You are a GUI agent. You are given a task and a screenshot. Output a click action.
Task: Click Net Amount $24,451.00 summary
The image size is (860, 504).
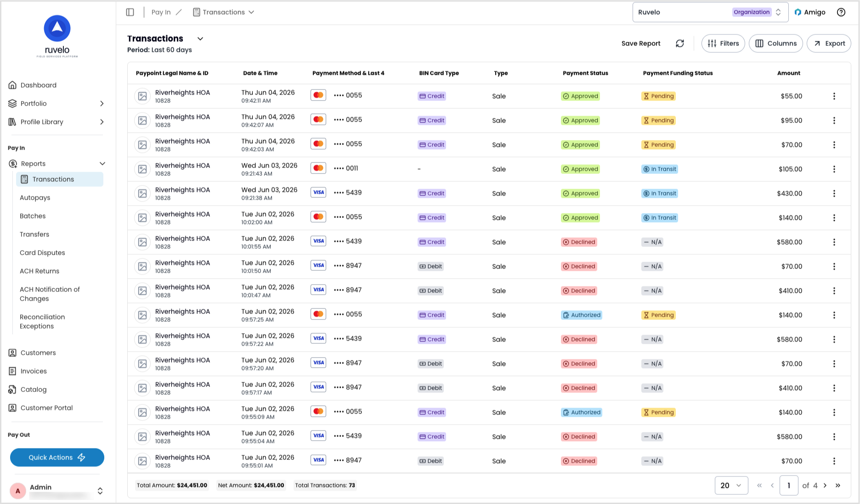point(251,486)
